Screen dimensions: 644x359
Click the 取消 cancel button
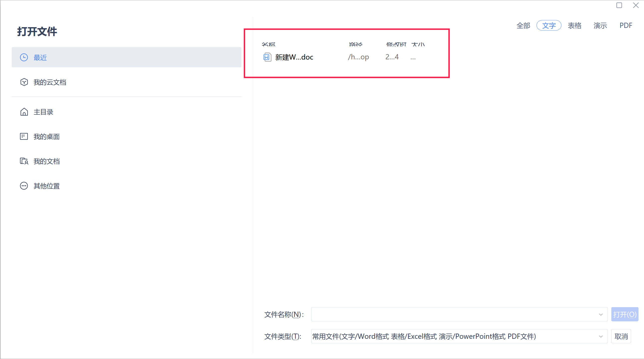(621, 337)
